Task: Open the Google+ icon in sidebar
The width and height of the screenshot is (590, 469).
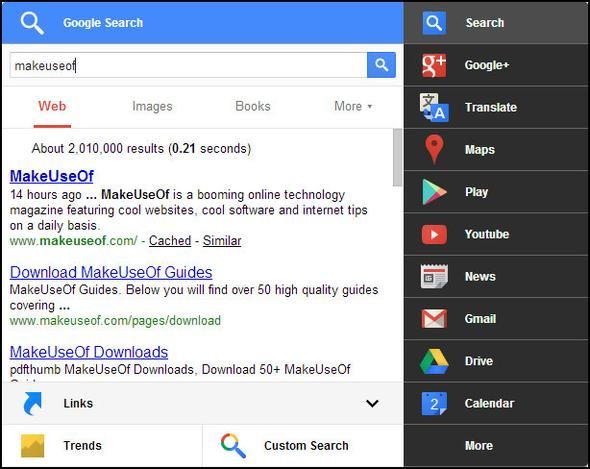Action: pos(434,65)
